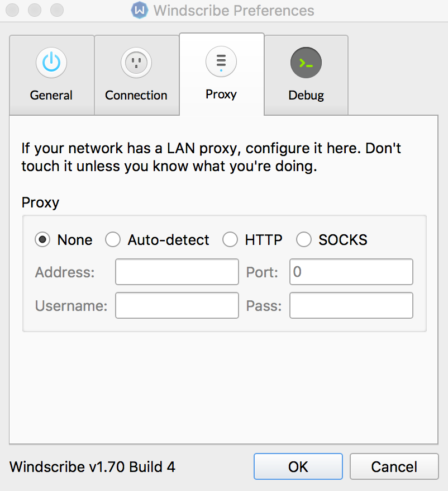Select the None proxy radio button
The width and height of the screenshot is (448, 491).
[42, 240]
